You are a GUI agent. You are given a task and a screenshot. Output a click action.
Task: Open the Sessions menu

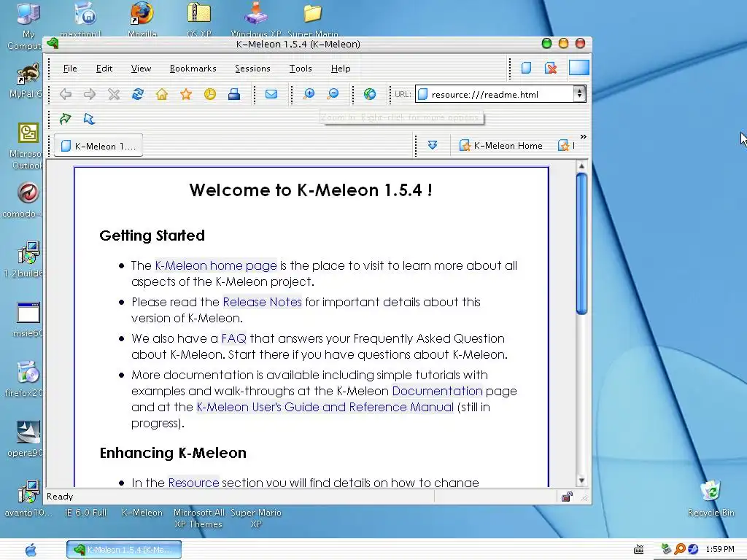(252, 69)
